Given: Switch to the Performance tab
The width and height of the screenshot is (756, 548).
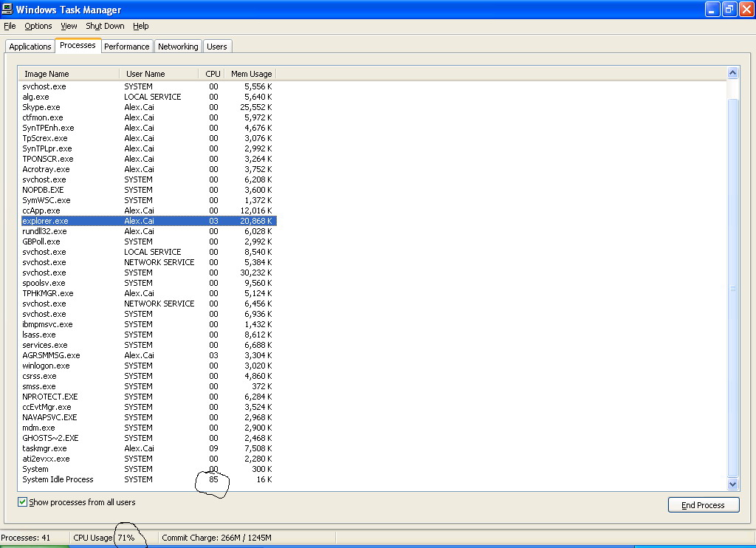Looking at the screenshot, I should [126, 47].
